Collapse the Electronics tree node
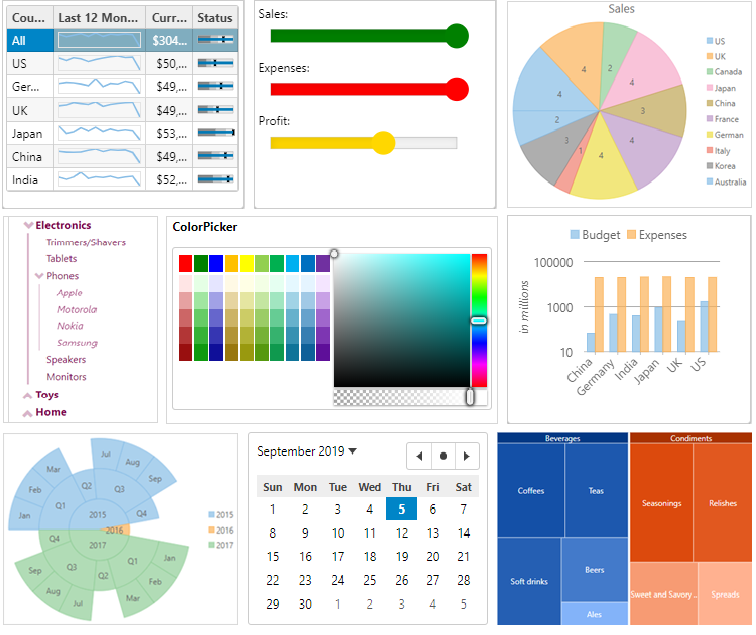The image size is (756, 635). pyautogui.click(x=29, y=226)
